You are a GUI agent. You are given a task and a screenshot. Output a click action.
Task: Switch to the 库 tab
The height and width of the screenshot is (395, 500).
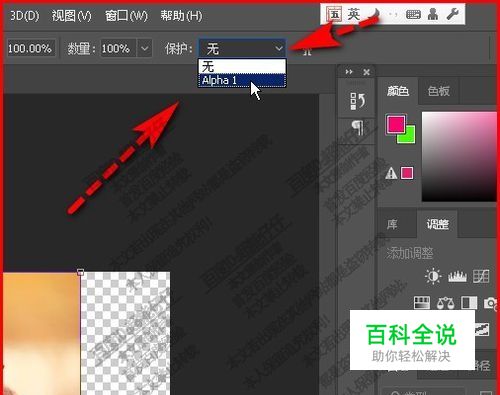(x=392, y=224)
